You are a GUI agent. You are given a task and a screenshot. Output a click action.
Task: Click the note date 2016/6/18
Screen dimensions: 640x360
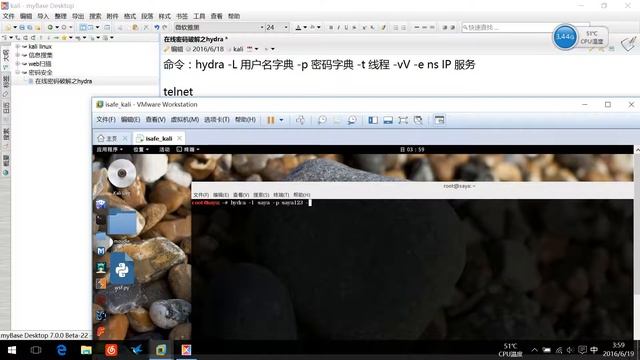208,49
